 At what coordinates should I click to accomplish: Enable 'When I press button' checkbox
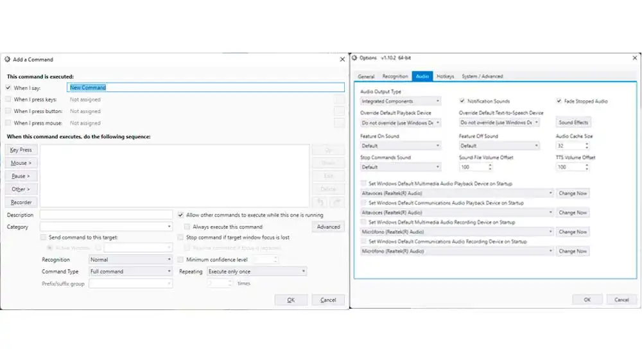click(x=8, y=111)
